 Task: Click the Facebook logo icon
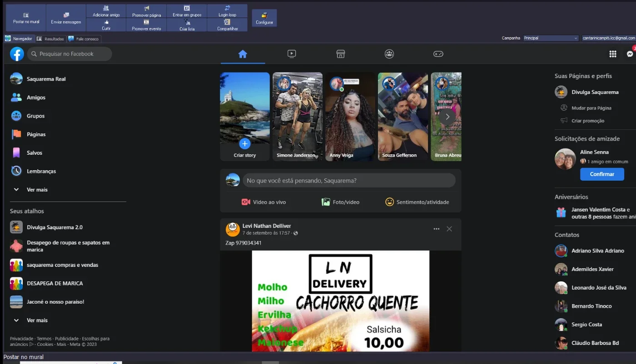click(17, 54)
